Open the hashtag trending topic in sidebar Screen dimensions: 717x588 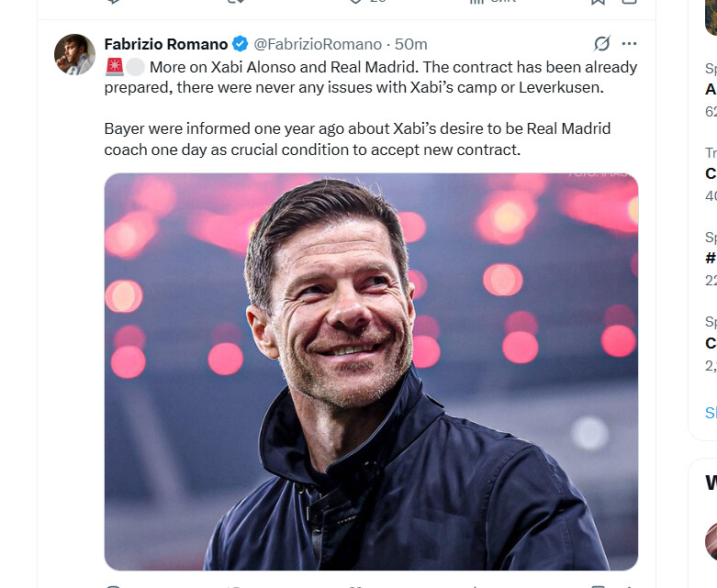click(711, 259)
